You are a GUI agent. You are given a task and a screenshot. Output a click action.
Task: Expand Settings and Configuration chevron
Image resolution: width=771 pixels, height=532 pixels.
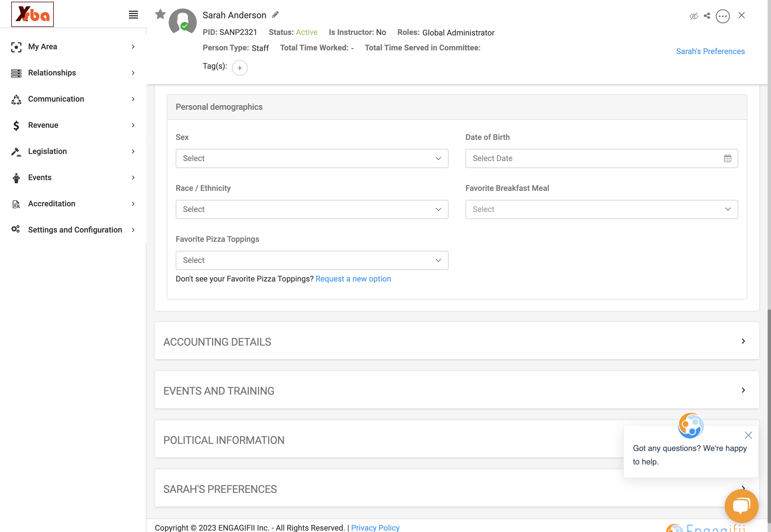pos(133,230)
